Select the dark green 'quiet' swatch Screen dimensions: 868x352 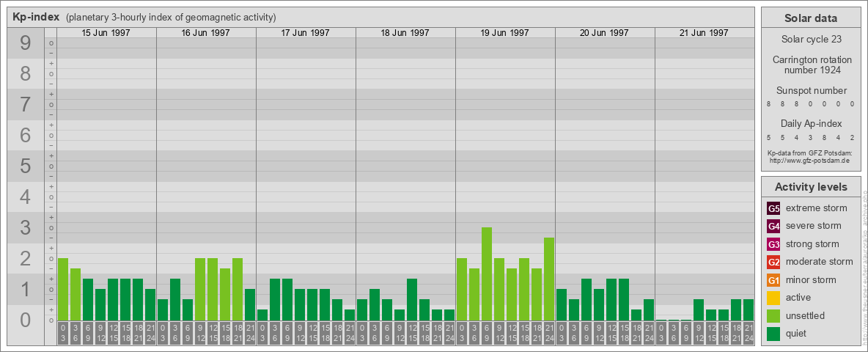(x=774, y=334)
